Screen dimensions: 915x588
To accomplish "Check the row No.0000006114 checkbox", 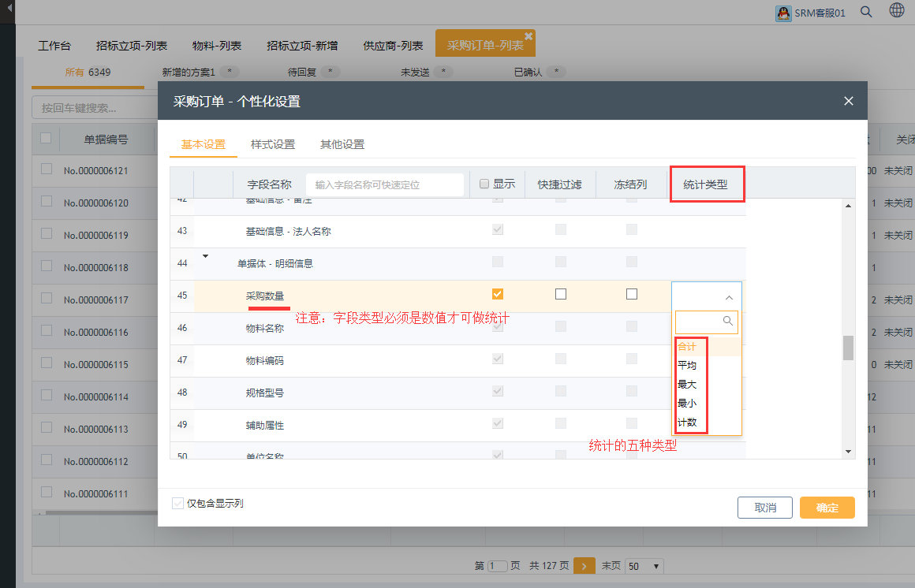I will point(47,395).
